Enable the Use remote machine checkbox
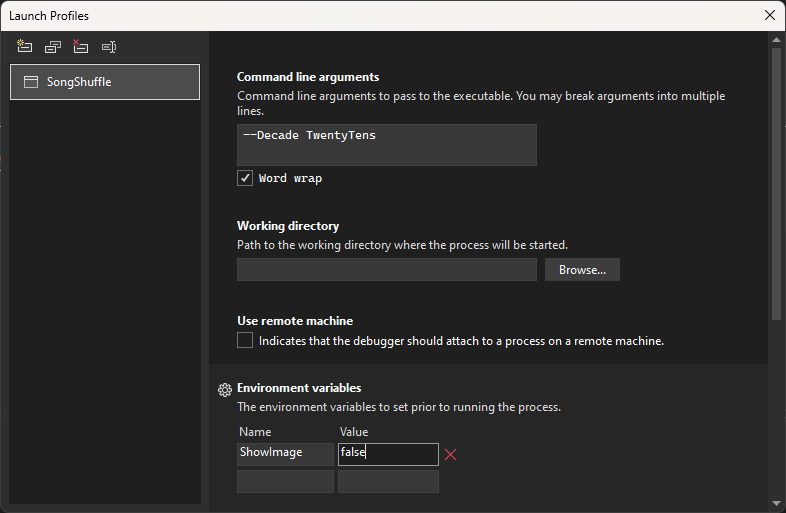Viewport: 786px width, 513px height. click(x=245, y=340)
